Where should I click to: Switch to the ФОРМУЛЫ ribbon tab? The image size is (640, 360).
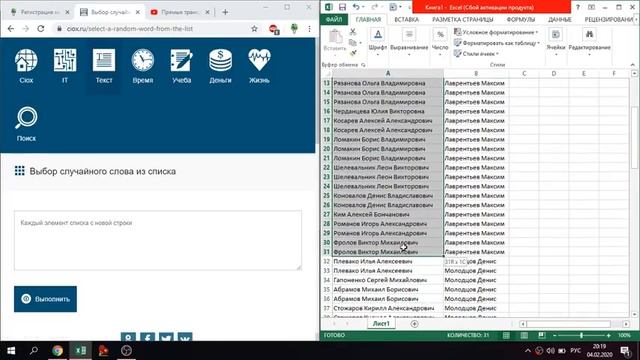520,19
